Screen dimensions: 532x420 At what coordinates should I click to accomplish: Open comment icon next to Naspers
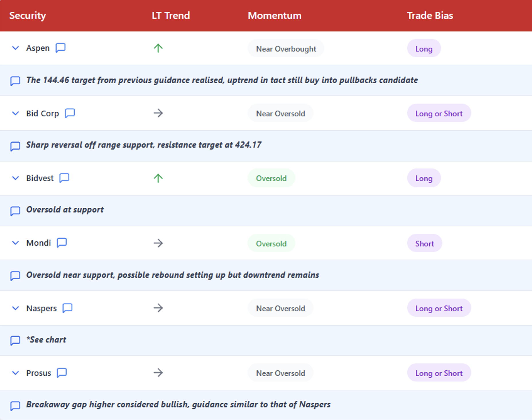(67, 308)
